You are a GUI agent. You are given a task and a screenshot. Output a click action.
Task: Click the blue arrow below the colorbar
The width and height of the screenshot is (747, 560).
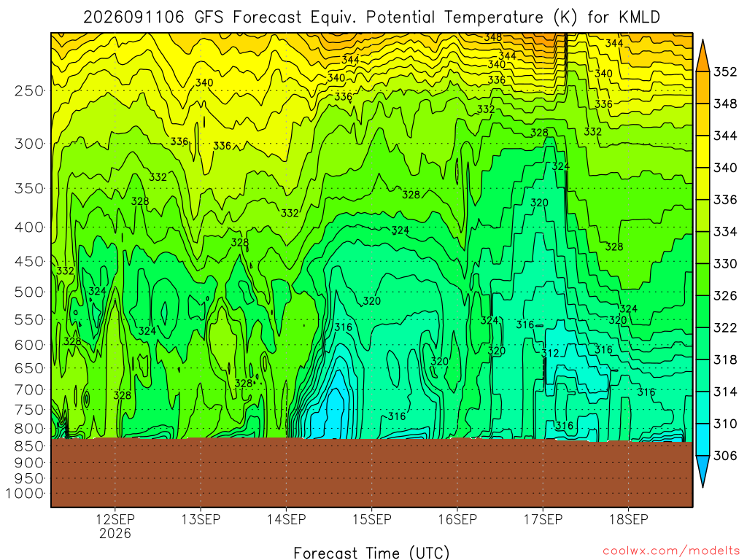(703, 472)
